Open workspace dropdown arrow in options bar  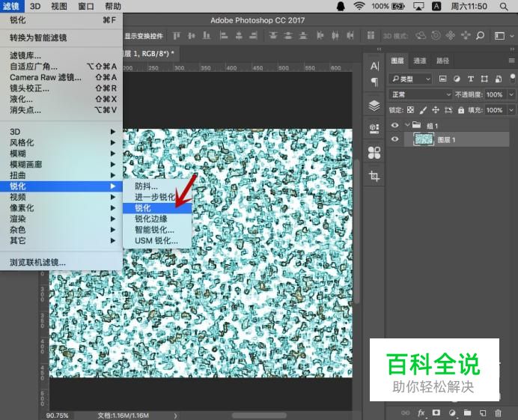(x=512, y=36)
